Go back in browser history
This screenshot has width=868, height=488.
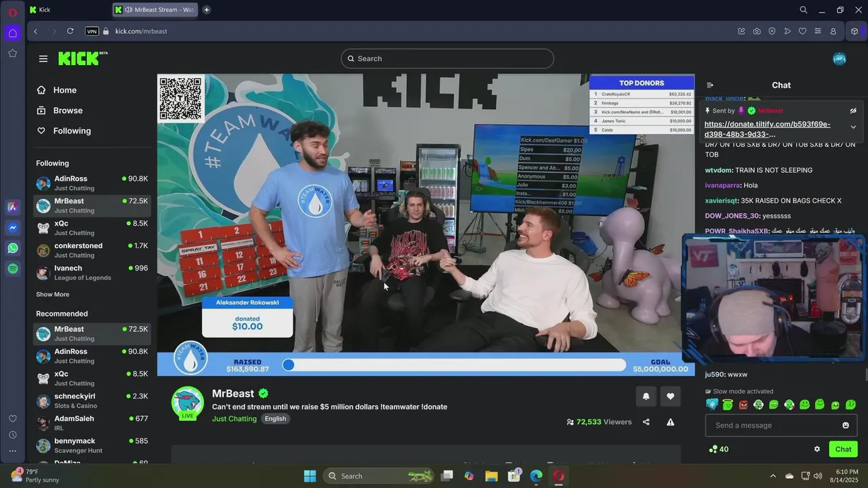tap(35, 31)
